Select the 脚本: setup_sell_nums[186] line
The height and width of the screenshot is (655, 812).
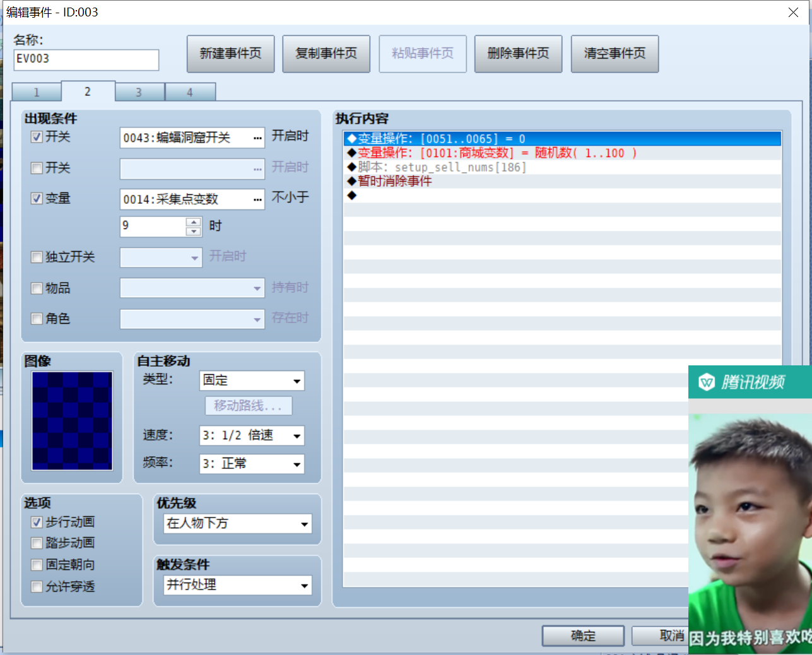pyautogui.click(x=563, y=167)
